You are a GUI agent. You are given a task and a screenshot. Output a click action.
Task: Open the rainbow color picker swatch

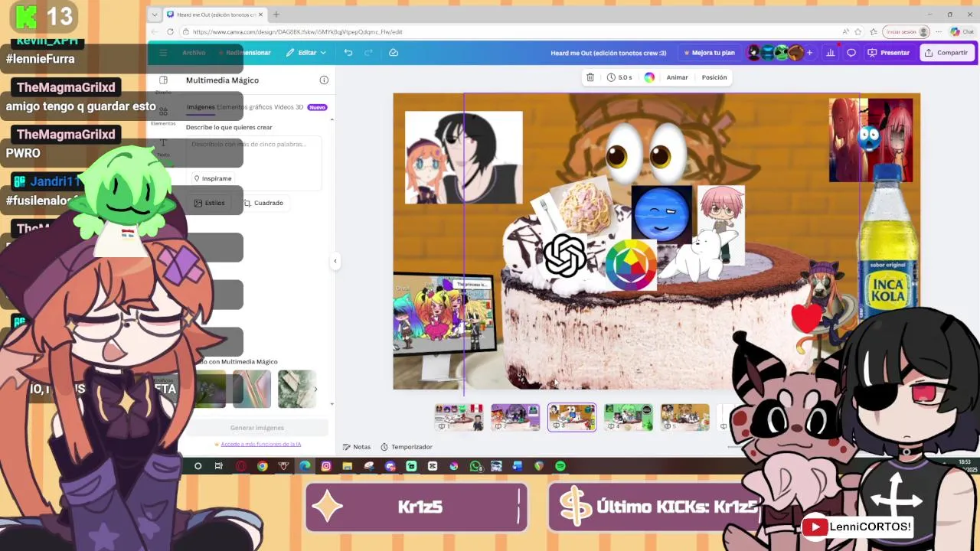click(649, 77)
